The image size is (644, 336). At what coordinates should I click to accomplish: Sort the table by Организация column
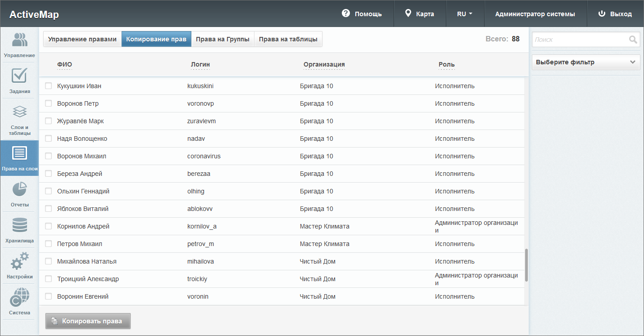(324, 65)
